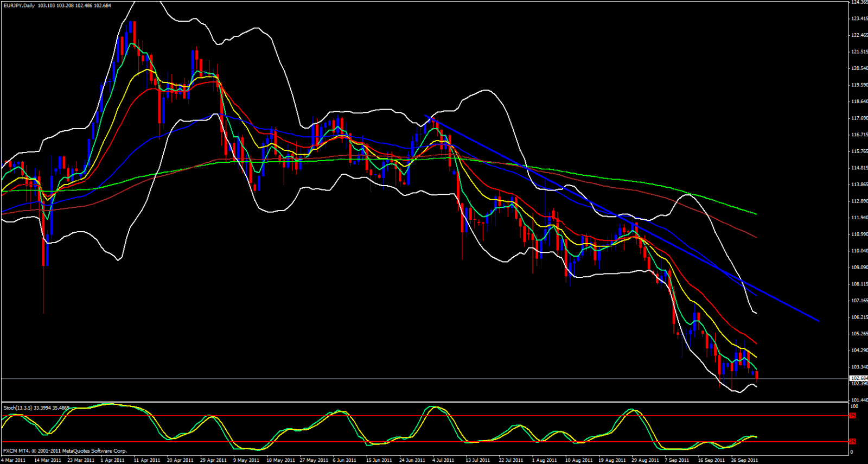Click the 106.215 price scale label
The image size is (868, 464).
click(859, 317)
